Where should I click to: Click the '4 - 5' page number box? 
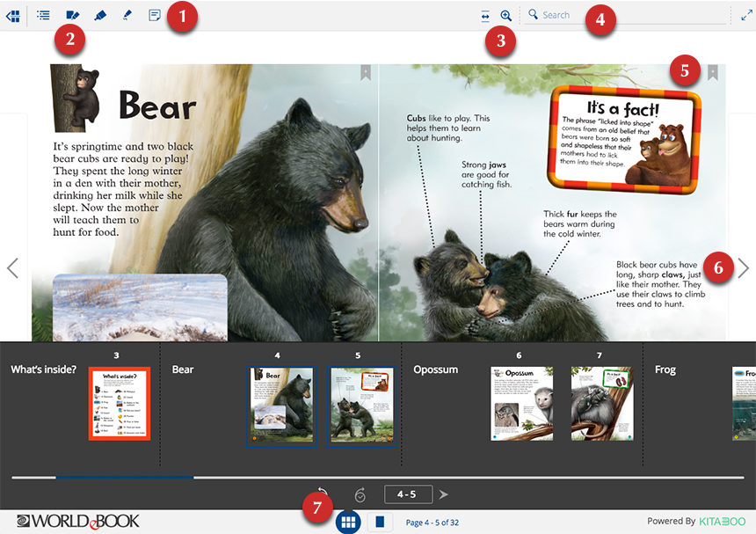(408, 494)
